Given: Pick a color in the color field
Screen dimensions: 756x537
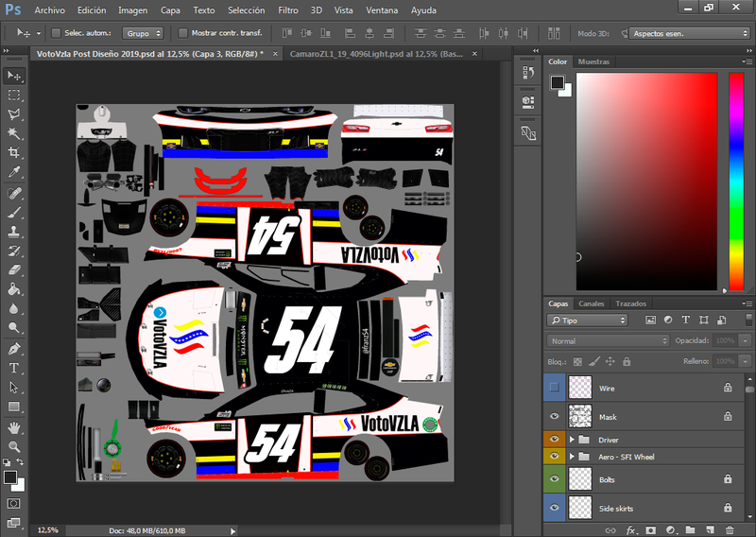Looking at the screenshot, I should click(x=646, y=182).
